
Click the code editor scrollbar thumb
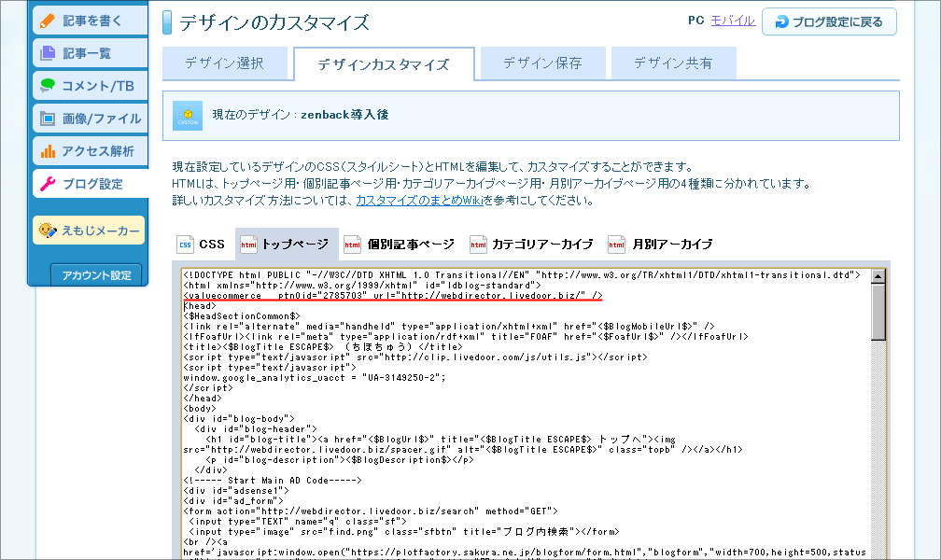[878, 312]
